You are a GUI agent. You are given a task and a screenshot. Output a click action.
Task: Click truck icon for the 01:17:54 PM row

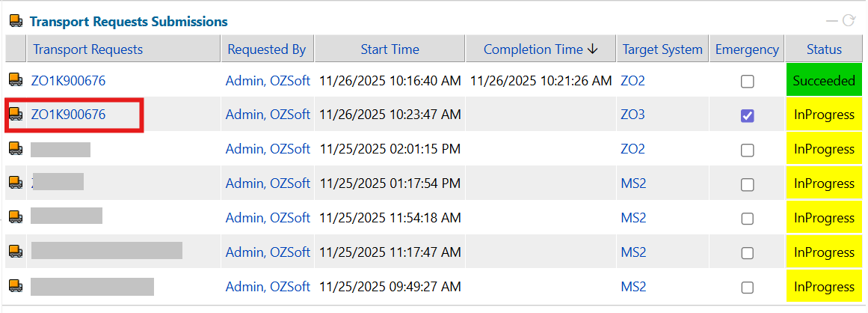(x=15, y=183)
